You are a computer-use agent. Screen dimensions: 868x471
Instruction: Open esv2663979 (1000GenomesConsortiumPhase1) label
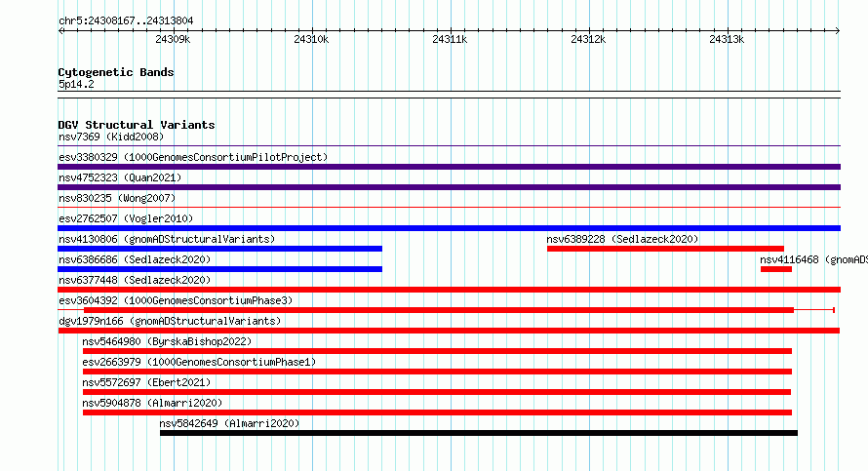tap(199, 362)
